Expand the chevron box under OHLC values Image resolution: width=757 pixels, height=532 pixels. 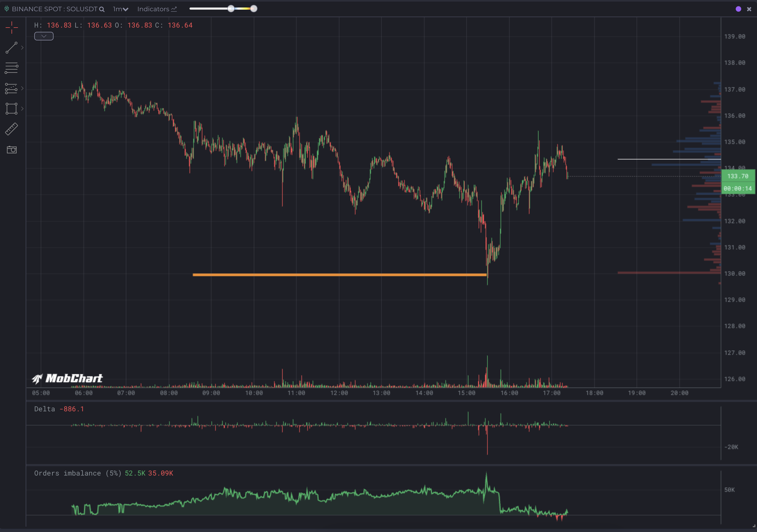[44, 36]
